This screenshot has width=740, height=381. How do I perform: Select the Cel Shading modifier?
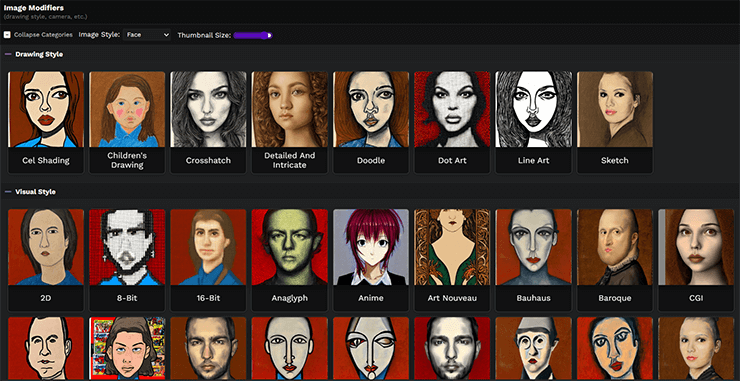click(46, 122)
